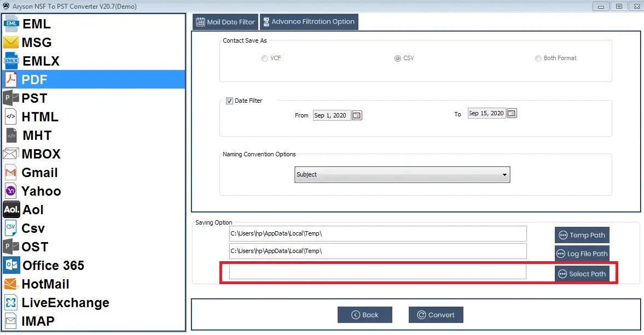Select the EML format icon

click(11, 24)
